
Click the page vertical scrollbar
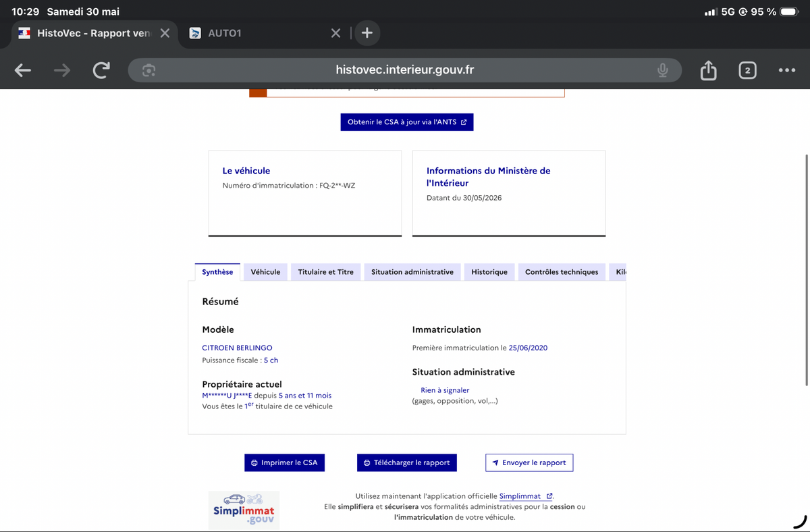coord(807,270)
